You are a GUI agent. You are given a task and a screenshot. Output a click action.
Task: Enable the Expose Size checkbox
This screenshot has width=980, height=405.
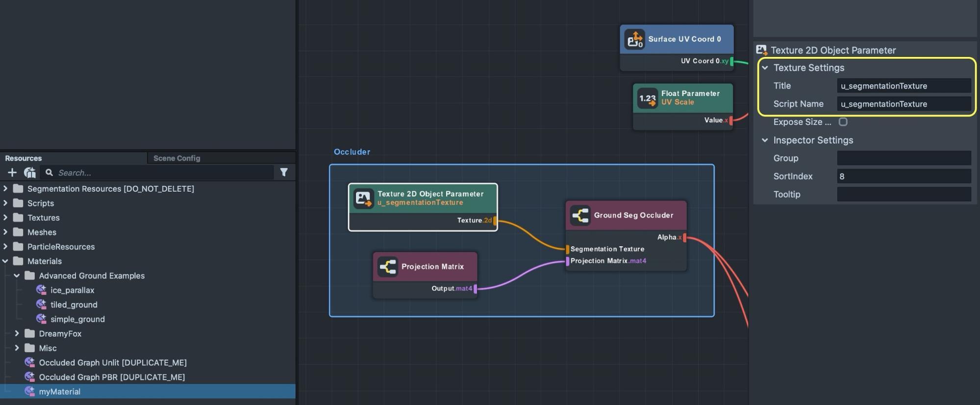pyautogui.click(x=843, y=122)
